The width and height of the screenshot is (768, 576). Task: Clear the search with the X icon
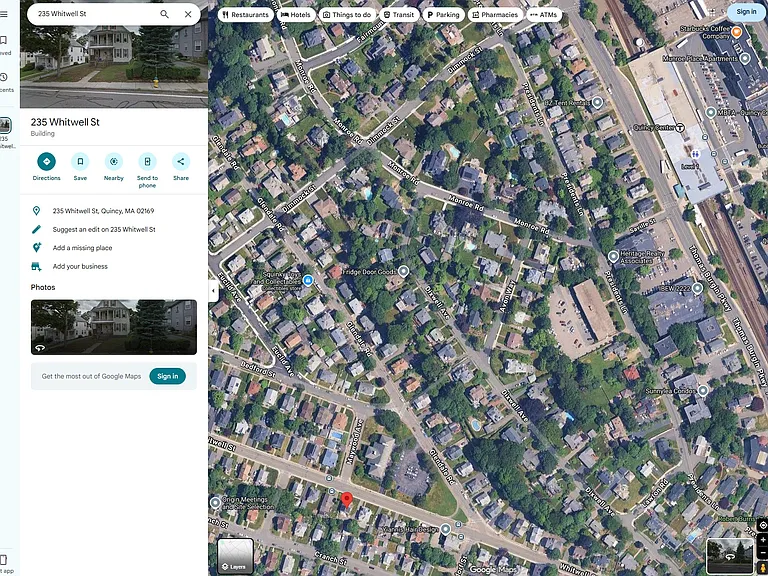188,14
